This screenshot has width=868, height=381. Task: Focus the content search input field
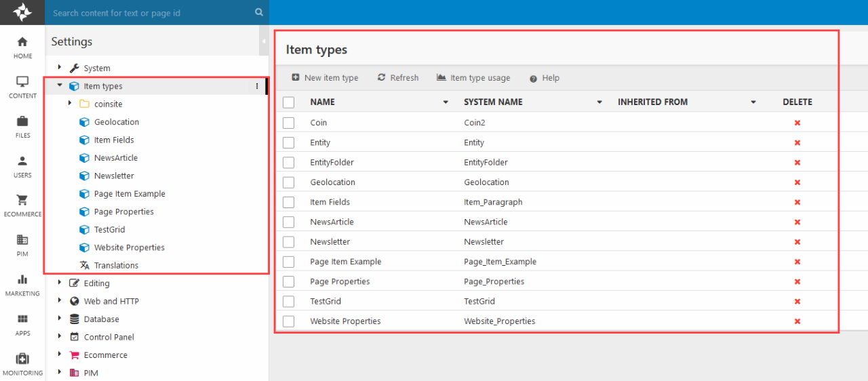point(149,13)
